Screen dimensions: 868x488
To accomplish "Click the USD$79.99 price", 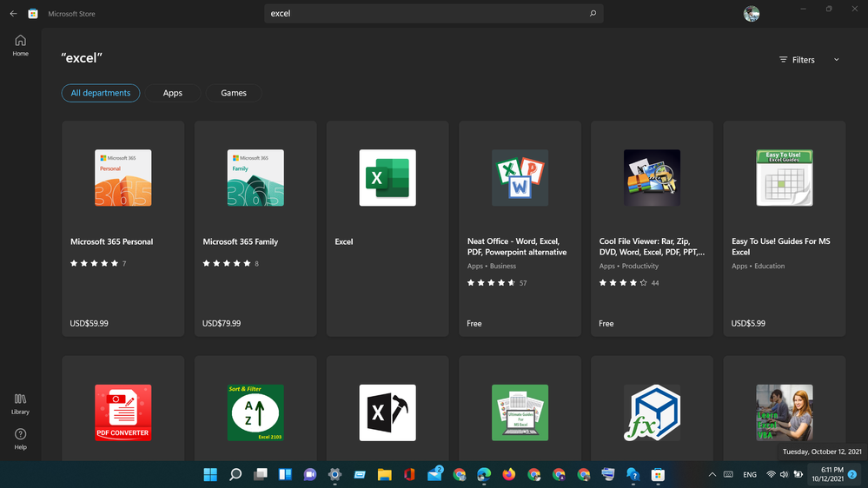I will click(x=222, y=323).
